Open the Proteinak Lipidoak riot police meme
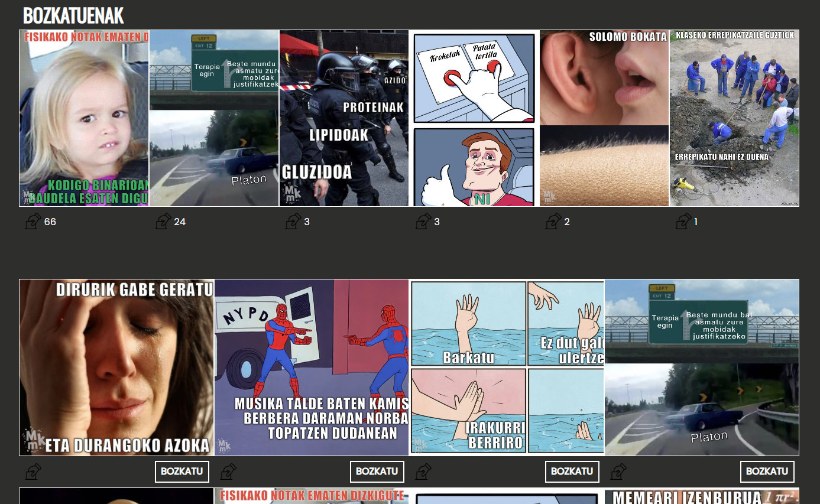 (x=344, y=118)
